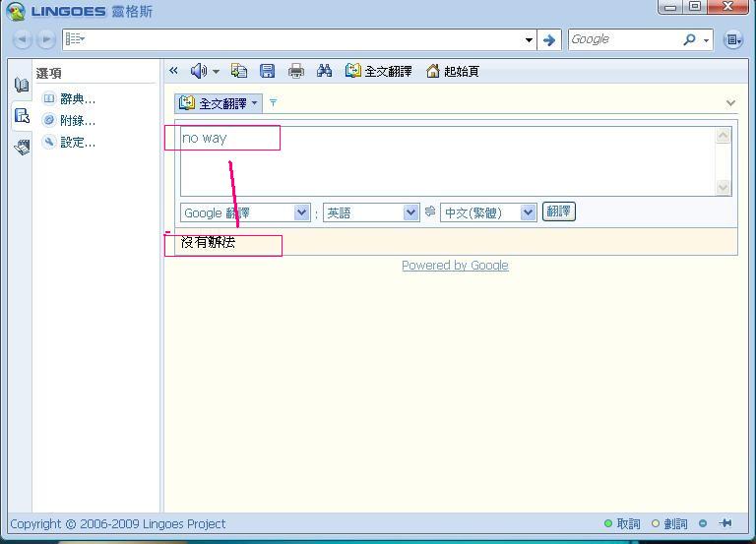Click the Google search magnifier icon
The image size is (756, 544).
pyautogui.click(x=689, y=39)
